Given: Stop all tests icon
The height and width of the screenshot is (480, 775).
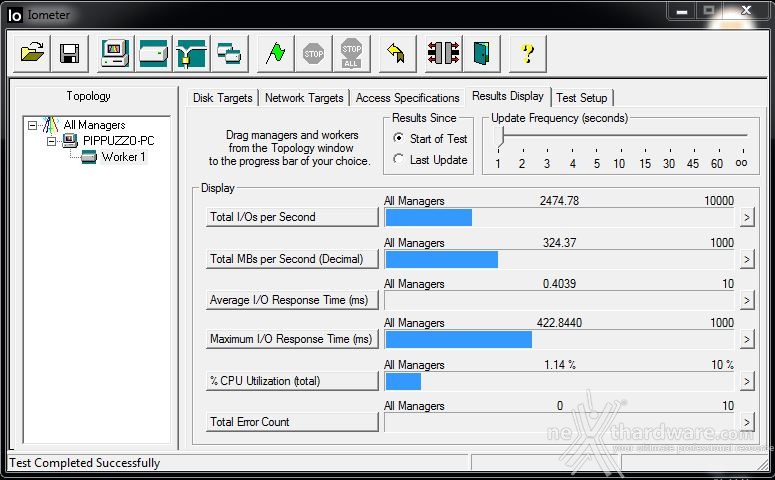Looking at the screenshot, I should point(351,53).
